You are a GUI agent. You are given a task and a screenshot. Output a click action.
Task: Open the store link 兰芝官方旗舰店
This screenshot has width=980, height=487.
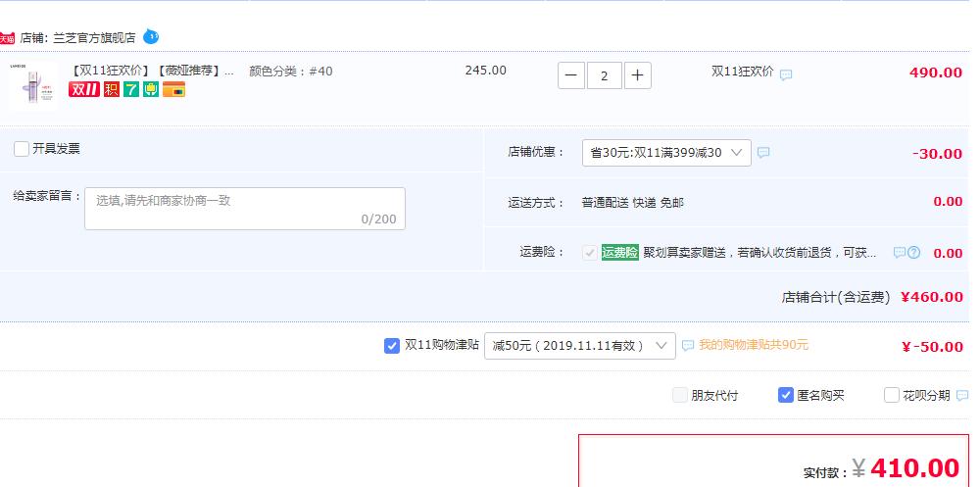(94, 37)
